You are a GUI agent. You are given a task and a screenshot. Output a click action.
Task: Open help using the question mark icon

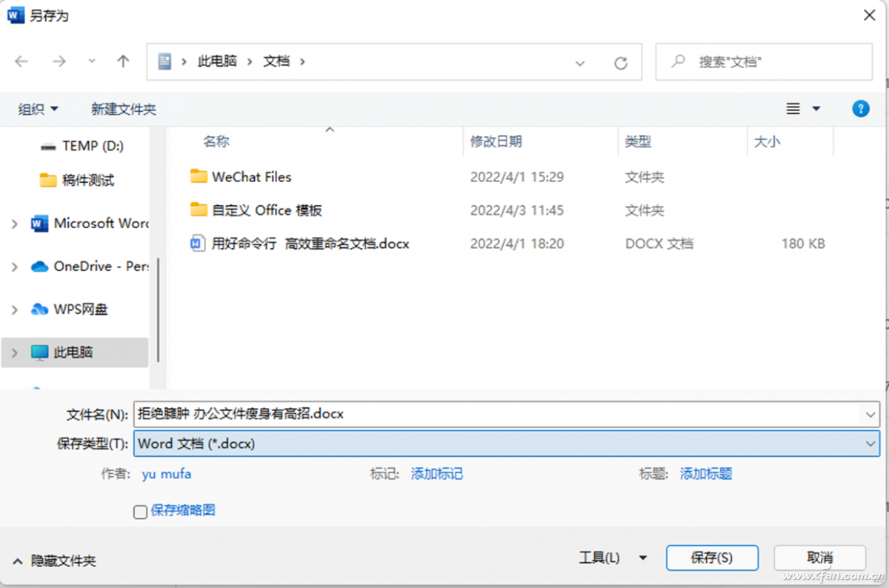(860, 108)
